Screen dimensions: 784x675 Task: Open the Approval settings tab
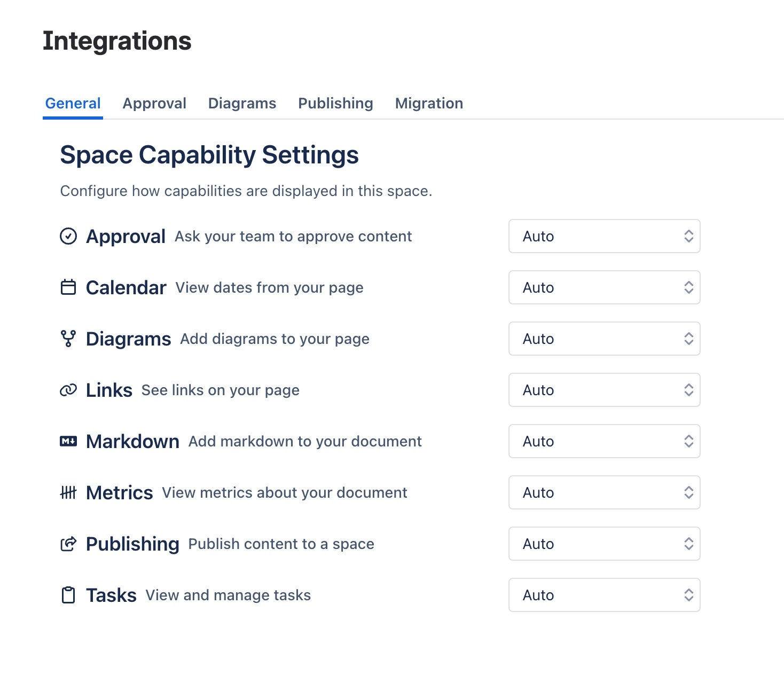[154, 103]
